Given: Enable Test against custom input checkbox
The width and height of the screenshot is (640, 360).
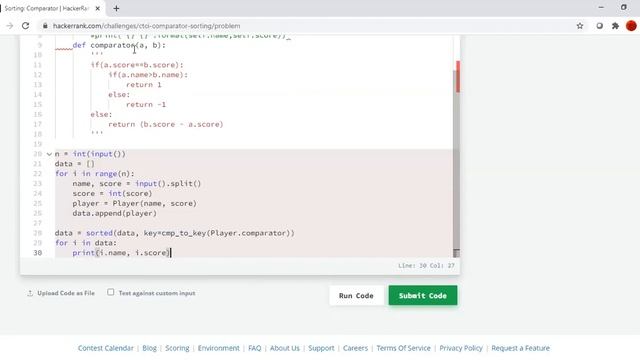Looking at the screenshot, I should [111, 292].
